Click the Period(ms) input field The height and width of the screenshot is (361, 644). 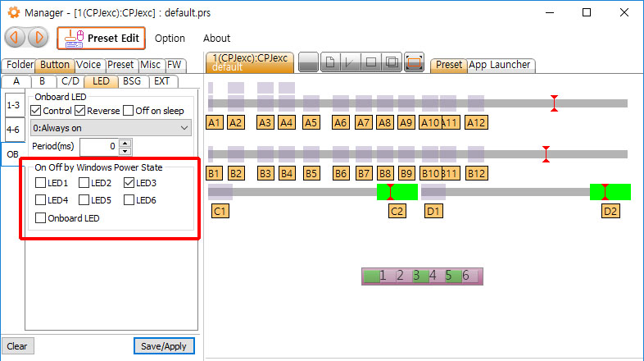(x=99, y=147)
